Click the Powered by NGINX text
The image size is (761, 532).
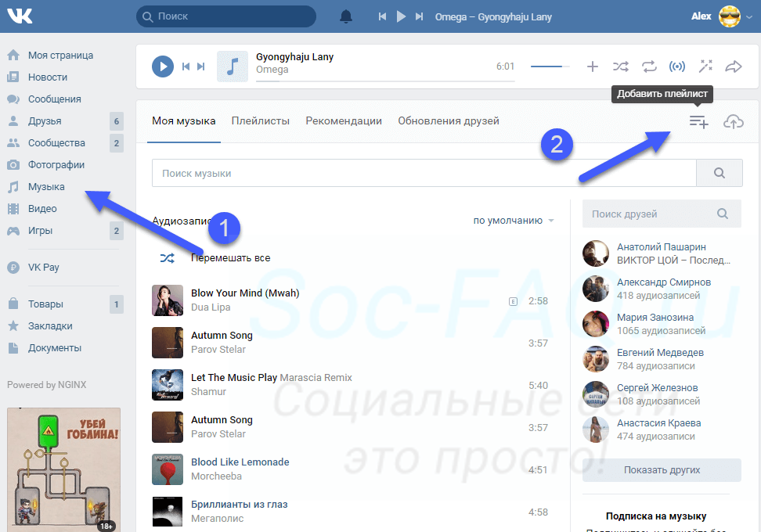coord(47,385)
